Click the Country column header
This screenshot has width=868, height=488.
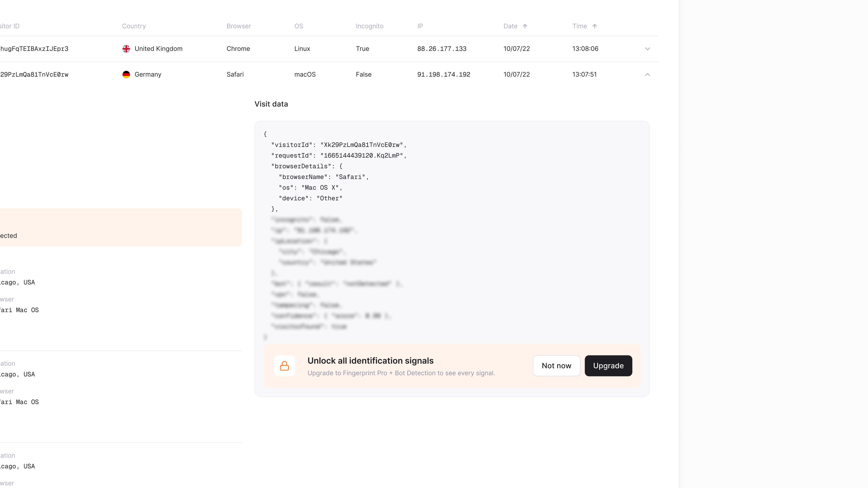134,26
